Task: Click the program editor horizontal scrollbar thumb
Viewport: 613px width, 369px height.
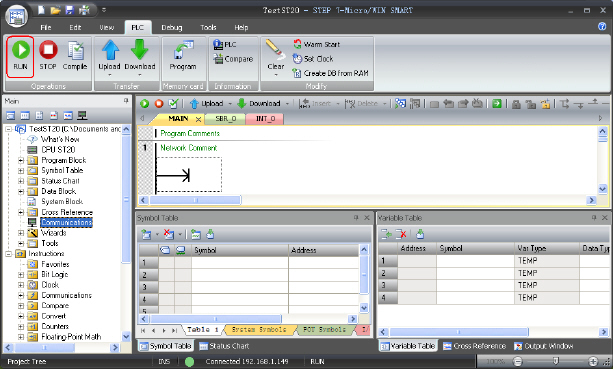Action: (x=195, y=200)
